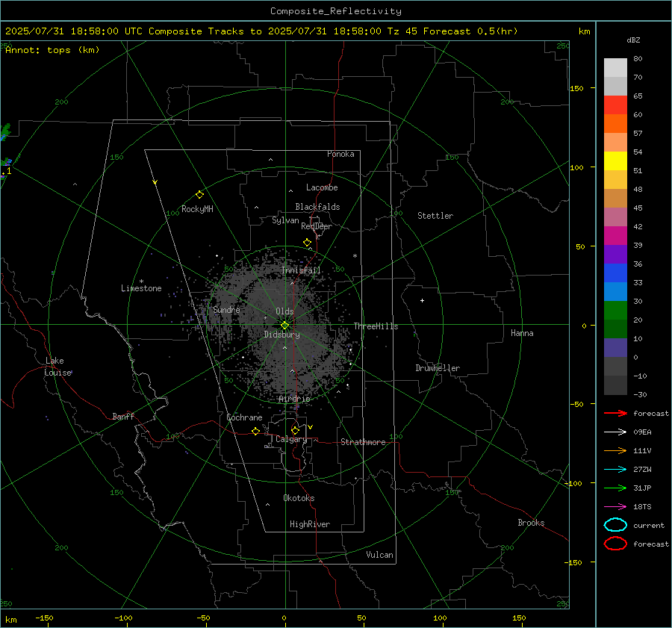This screenshot has width=672, height=628.
Task: Select light gray swatch between 80 and 70
Action: point(615,68)
